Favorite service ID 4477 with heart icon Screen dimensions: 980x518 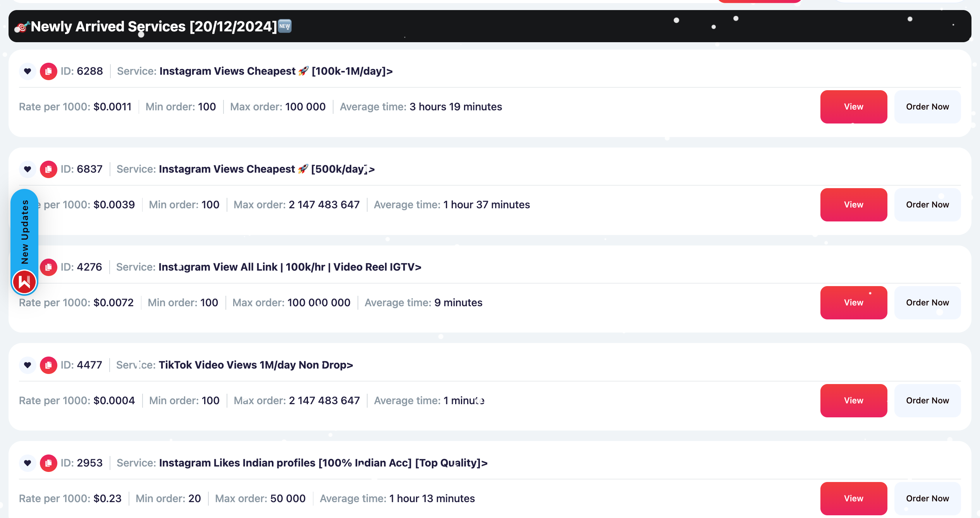point(28,365)
